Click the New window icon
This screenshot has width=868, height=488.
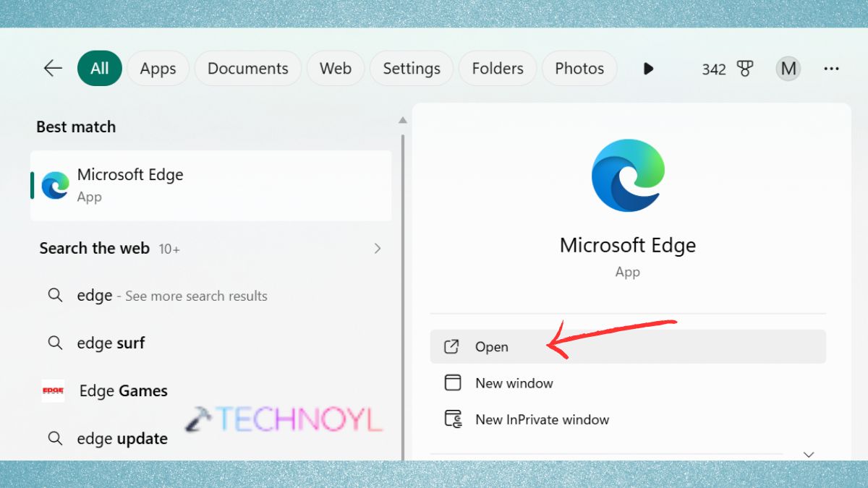pos(453,383)
